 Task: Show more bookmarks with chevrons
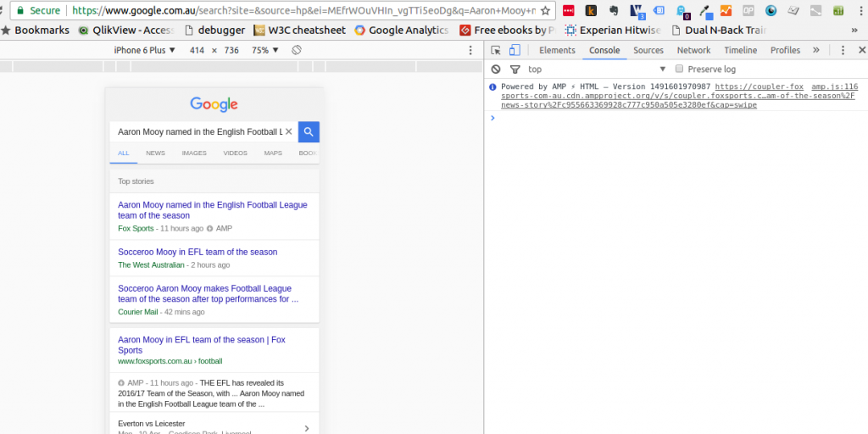tap(854, 31)
